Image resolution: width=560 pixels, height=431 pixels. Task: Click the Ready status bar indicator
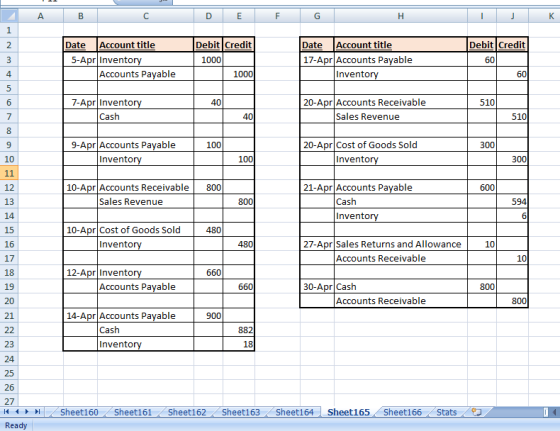(16, 425)
